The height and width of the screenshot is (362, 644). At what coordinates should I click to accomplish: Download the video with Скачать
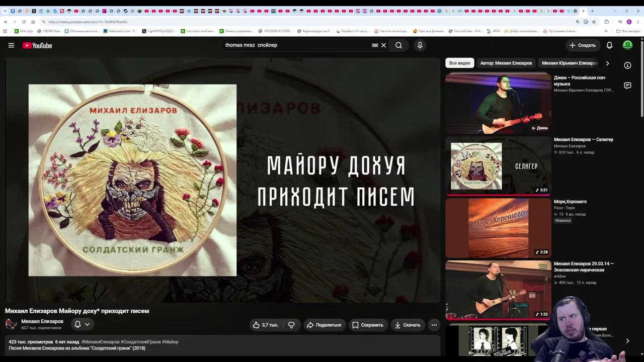point(408,325)
